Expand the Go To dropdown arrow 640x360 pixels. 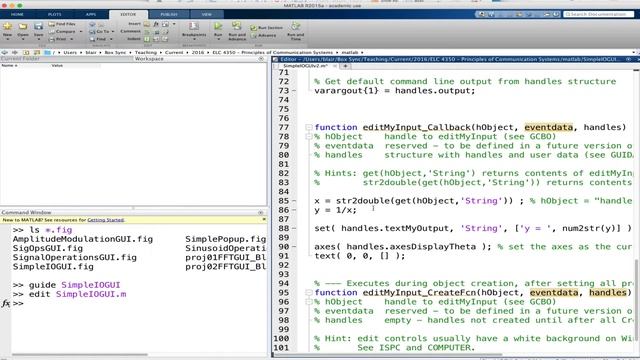[113, 31]
